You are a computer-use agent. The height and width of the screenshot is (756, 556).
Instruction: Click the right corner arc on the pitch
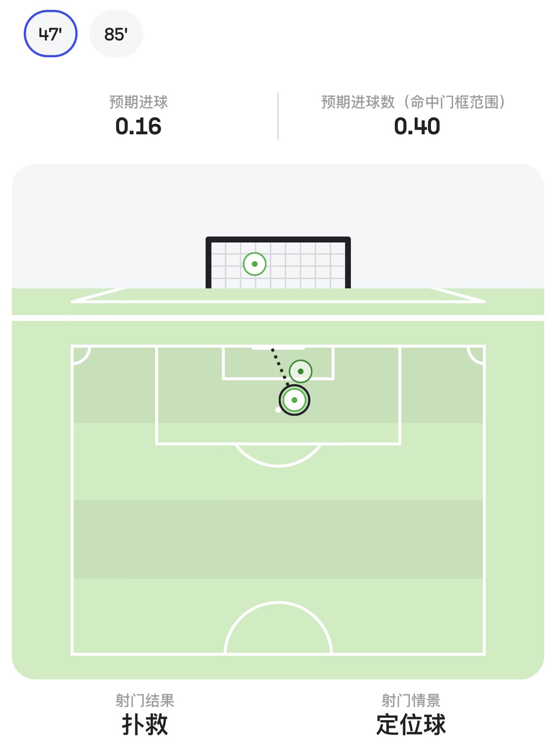click(x=473, y=358)
